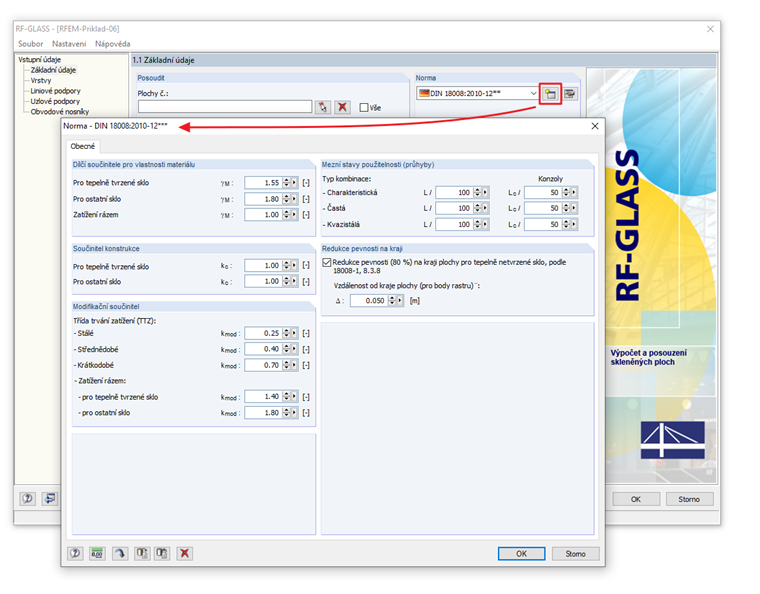This screenshot has width=760, height=594.
Task: Click the γM value field showing 1.55
Action: (263, 183)
